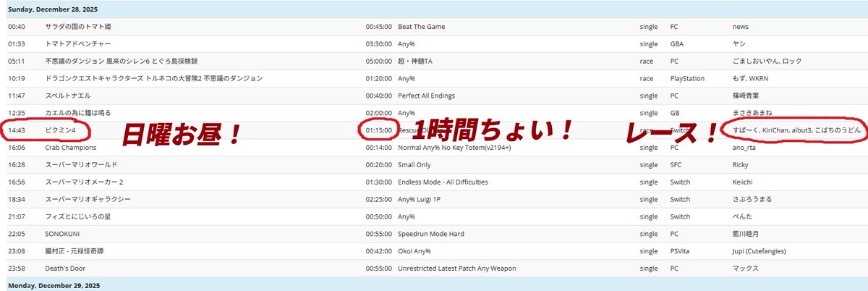This screenshot has height=291, width=868.
Task: Click the 21:07 start time
Action: pyautogui.click(x=17, y=216)
